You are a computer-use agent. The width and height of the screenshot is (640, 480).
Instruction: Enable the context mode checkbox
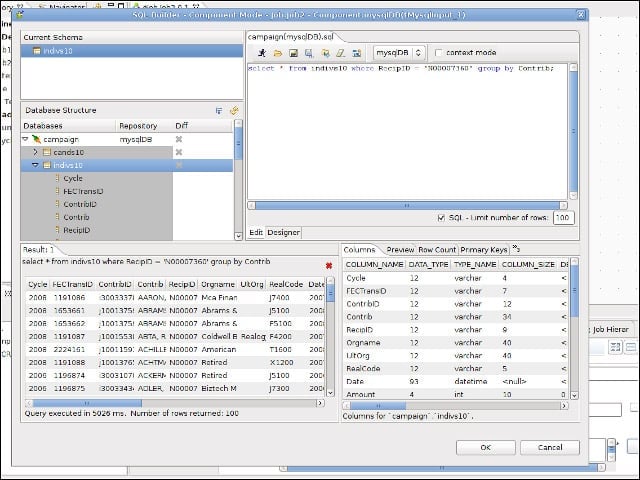pyautogui.click(x=439, y=53)
